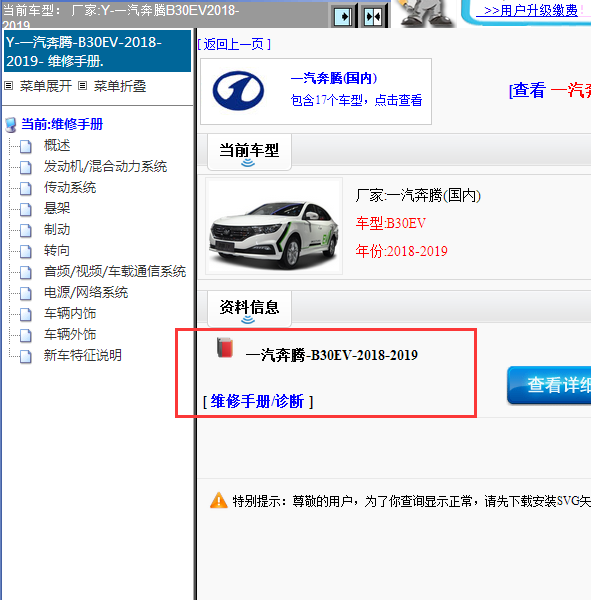The width and height of the screenshot is (591, 600).
Task: Click the blue 查看详细 button
Action: coord(549,385)
